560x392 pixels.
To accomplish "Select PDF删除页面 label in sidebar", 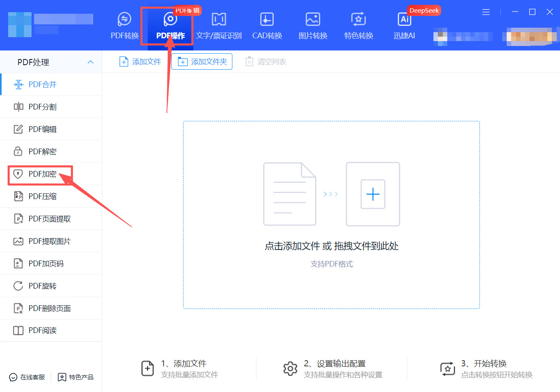I will tap(50, 308).
